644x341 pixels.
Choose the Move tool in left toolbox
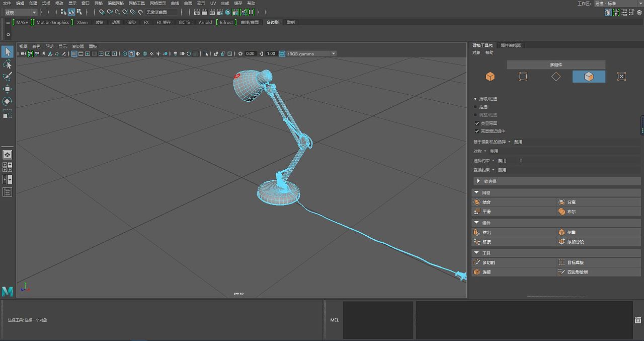(x=8, y=89)
